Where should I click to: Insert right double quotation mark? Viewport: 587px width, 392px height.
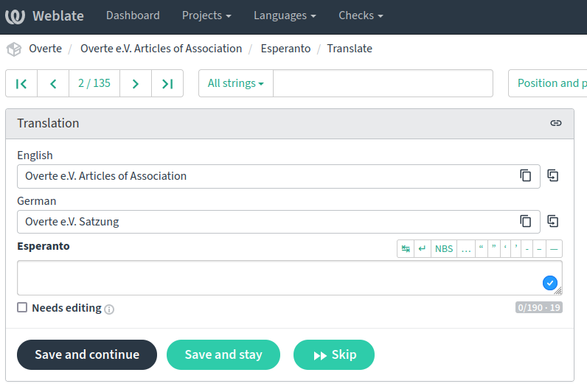pyautogui.click(x=494, y=249)
